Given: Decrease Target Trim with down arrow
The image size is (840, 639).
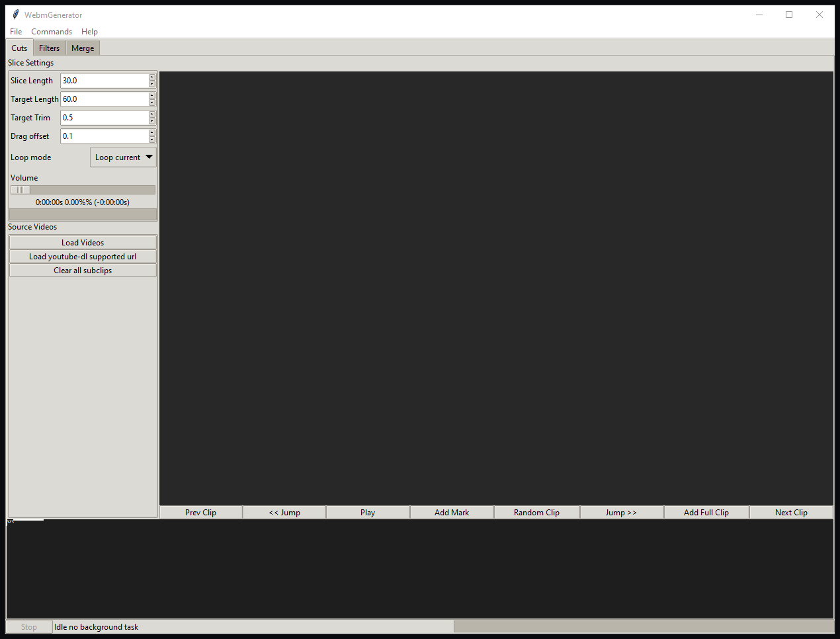Looking at the screenshot, I should pos(152,121).
